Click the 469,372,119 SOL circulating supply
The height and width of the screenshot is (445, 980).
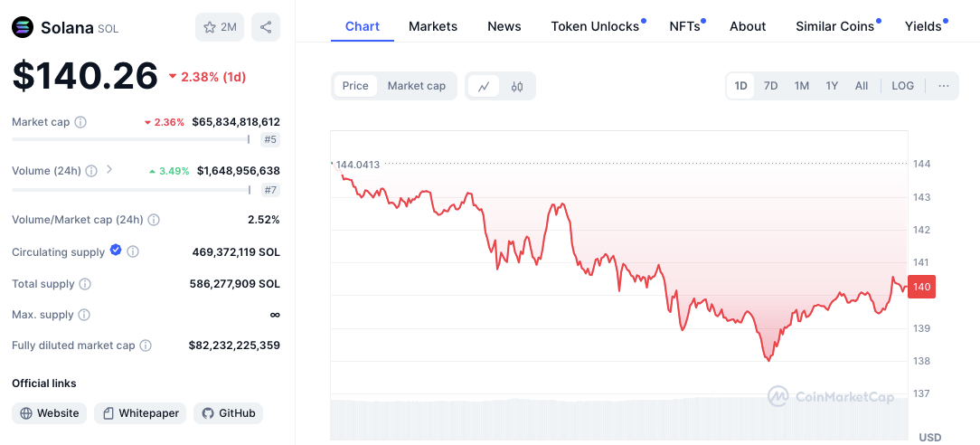pyautogui.click(x=236, y=251)
